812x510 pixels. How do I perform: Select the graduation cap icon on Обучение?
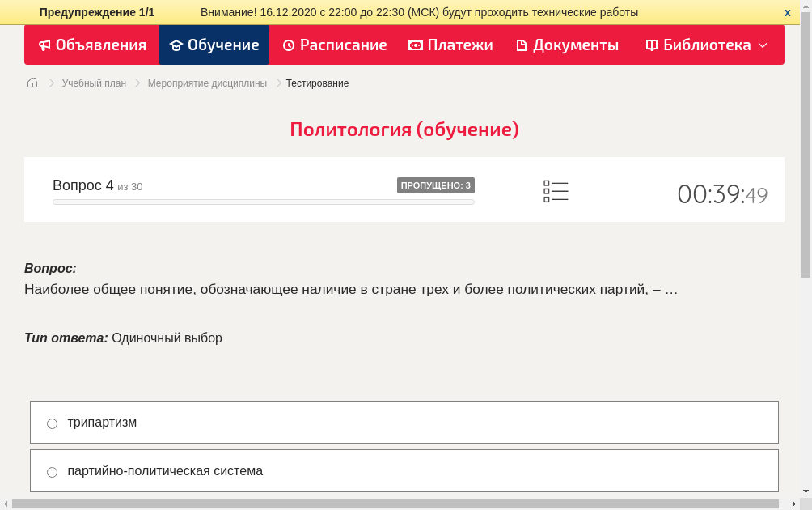click(x=176, y=45)
